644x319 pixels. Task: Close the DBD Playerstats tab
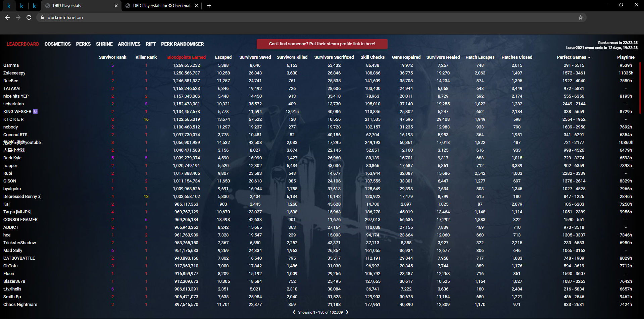[x=116, y=6]
